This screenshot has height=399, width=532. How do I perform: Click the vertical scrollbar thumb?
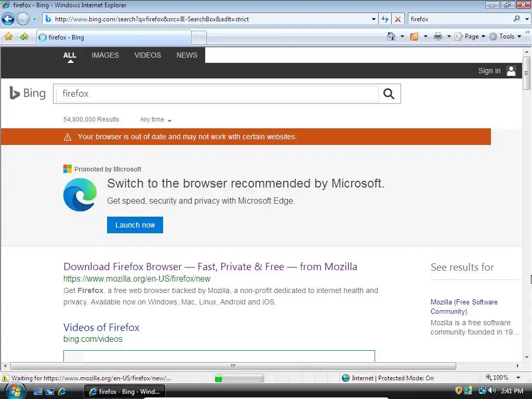click(527, 73)
